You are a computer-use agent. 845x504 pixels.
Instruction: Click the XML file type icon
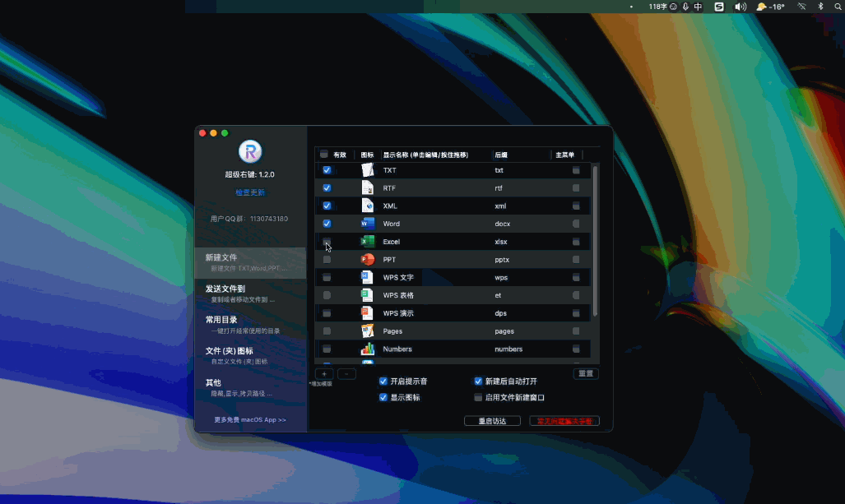coord(368,206)
